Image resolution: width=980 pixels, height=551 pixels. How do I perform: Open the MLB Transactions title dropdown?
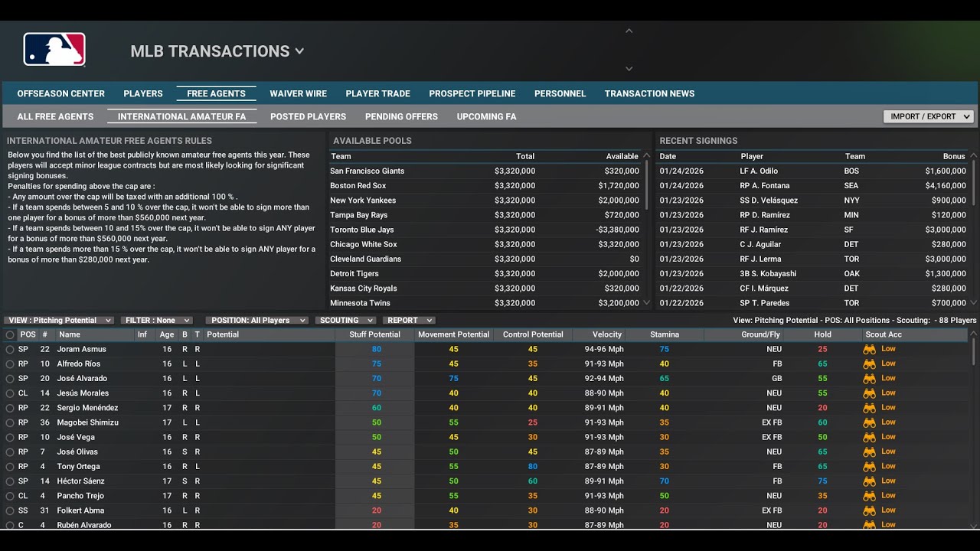tap(217, 51)
